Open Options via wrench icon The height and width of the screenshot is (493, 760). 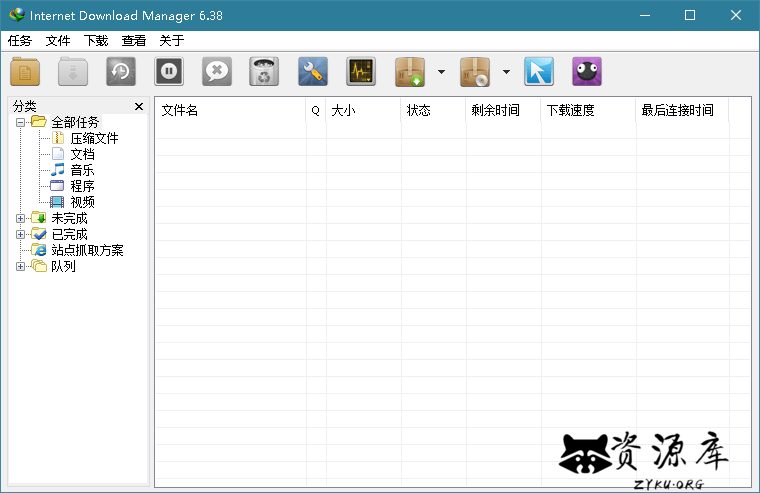tap(313, 72)
